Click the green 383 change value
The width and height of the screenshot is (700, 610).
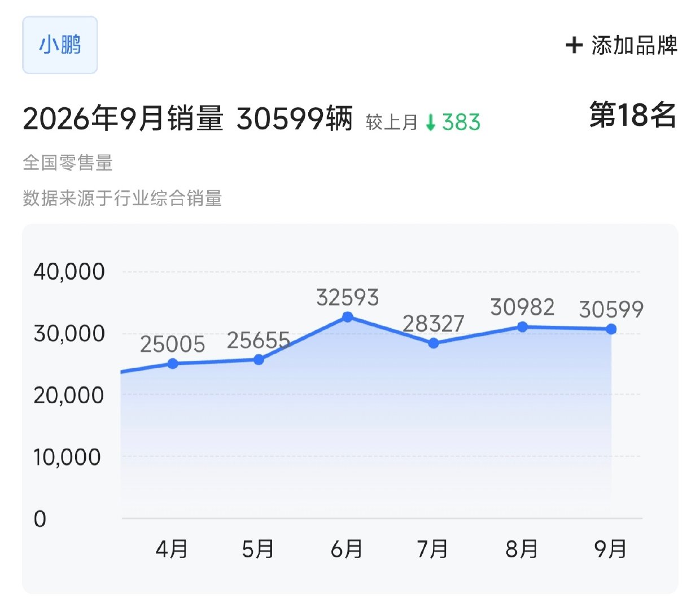(461, 122)
